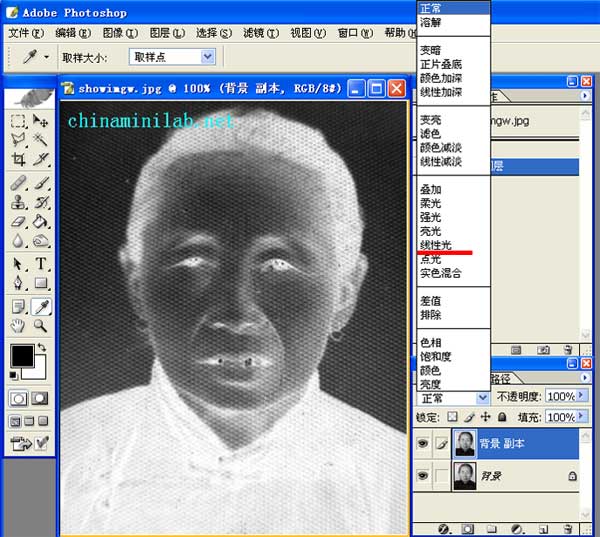Select the 背景 副本 layer thumbnail
600x537 pixels.
point(464,445)
